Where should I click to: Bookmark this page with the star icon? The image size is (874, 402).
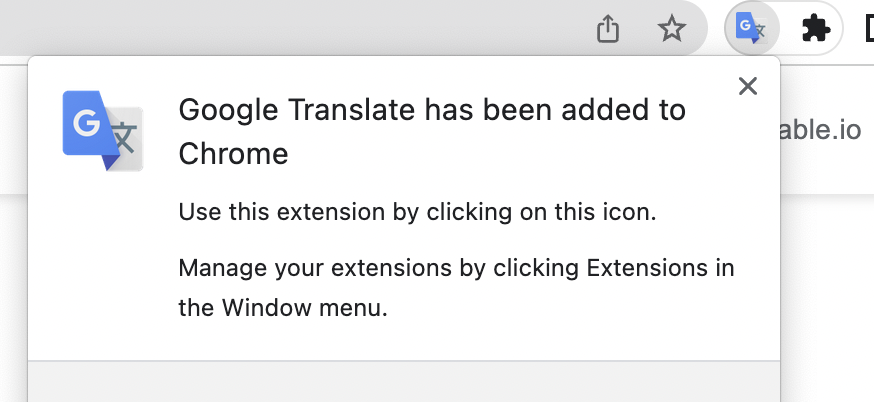click(x=672, y=29)
